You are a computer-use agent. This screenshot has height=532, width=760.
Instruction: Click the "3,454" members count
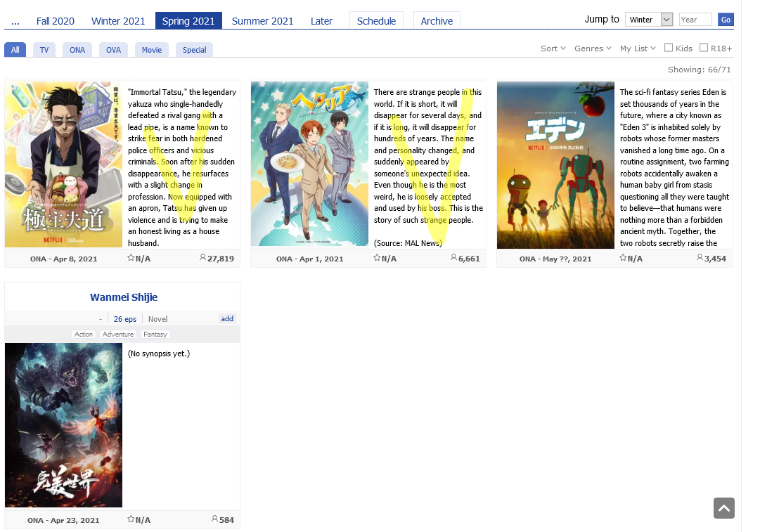716,259
